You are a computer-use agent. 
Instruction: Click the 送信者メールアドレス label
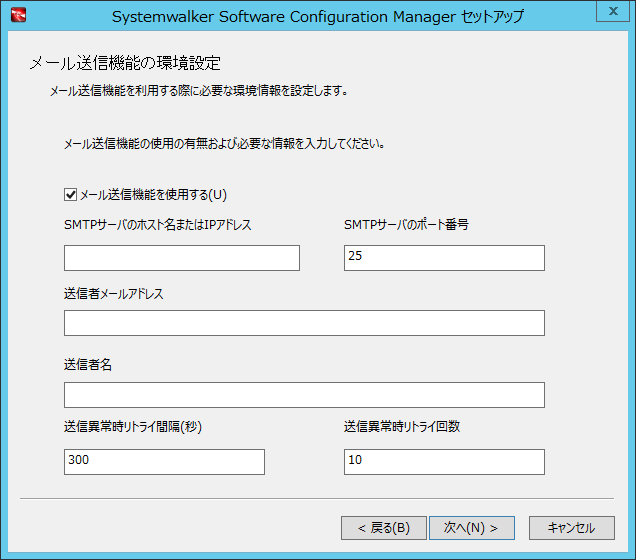pos(114,294)
